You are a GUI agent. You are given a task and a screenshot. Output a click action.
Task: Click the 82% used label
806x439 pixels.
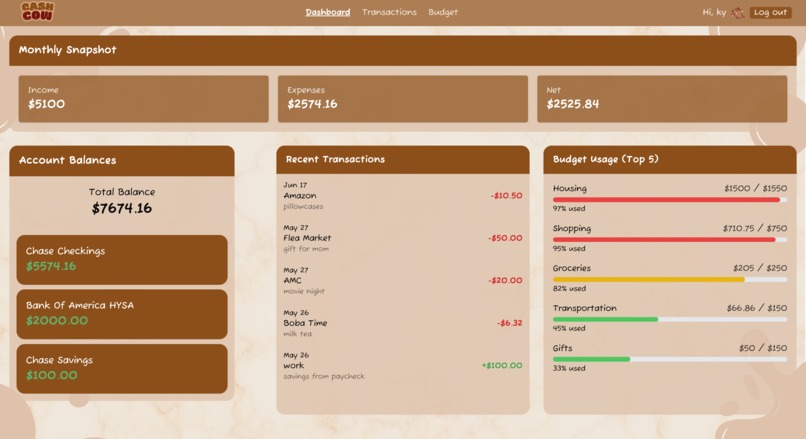(x=569, y=288)
